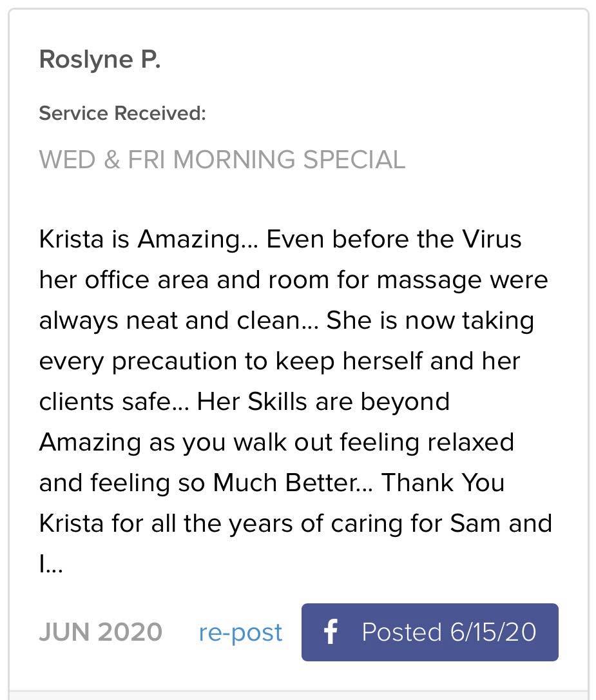Click the phrase "Her Skills are beyond"
This screenshot has width=596, height=700.
(x=323, y=402)
